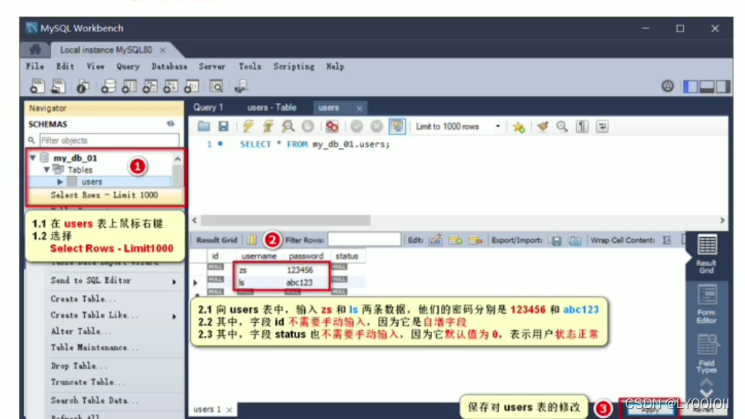
Task: Execute statement under cursor icon
Action: click(x=268, y=126)
